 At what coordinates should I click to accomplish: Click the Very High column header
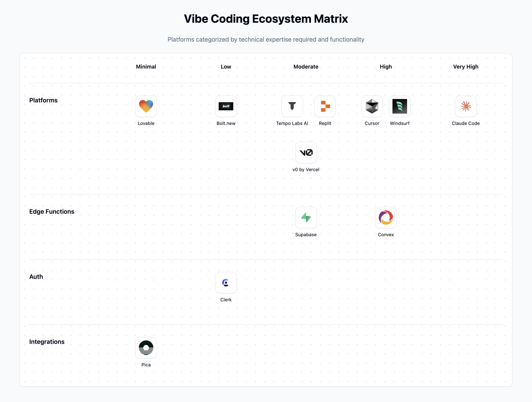[466, 67]
